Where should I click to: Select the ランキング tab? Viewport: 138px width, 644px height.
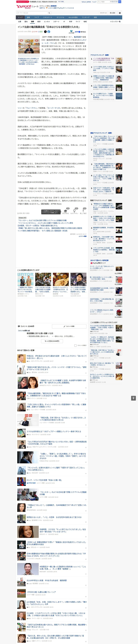(x=86, y=17)
